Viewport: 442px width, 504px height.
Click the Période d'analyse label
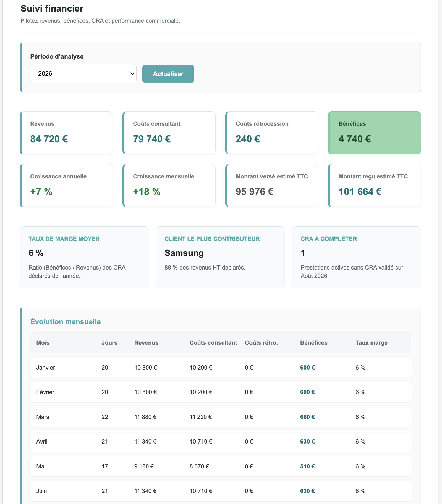tap(57, 56)
